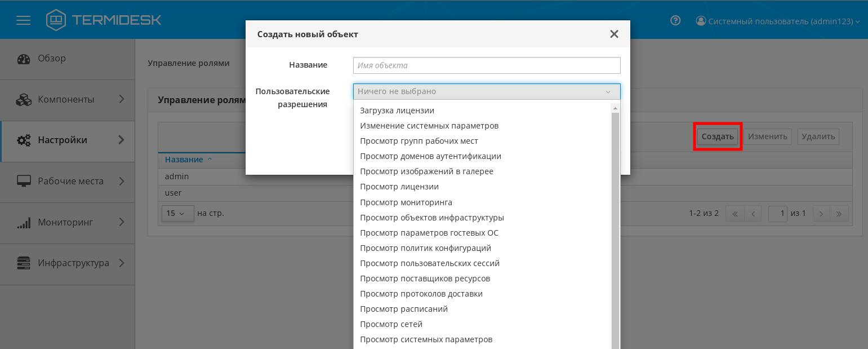Screen dimensions: 868x349
Task: Open the hamburger menu icon
Action: click(x=23, y=21)
